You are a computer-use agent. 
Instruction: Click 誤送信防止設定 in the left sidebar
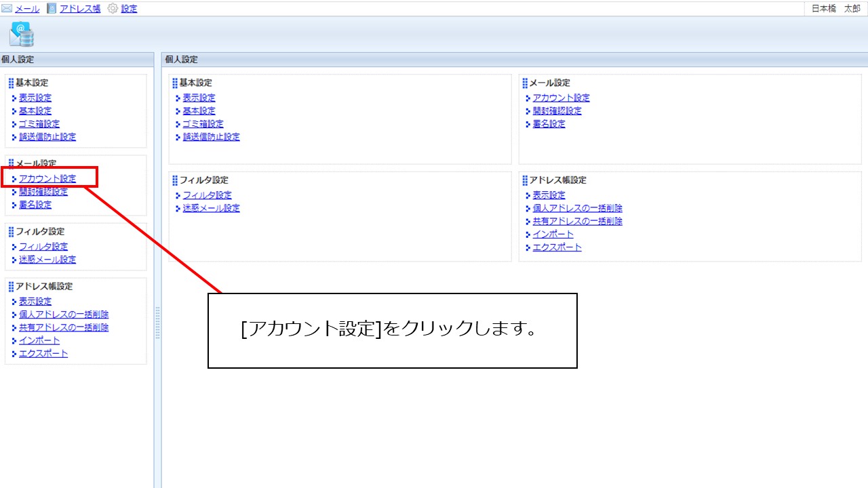coord(47,137)
